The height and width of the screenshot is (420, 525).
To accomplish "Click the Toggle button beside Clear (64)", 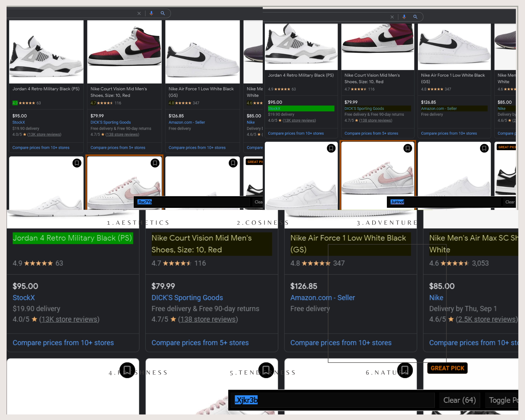I will pyautogui.click(x=502, y=400).
